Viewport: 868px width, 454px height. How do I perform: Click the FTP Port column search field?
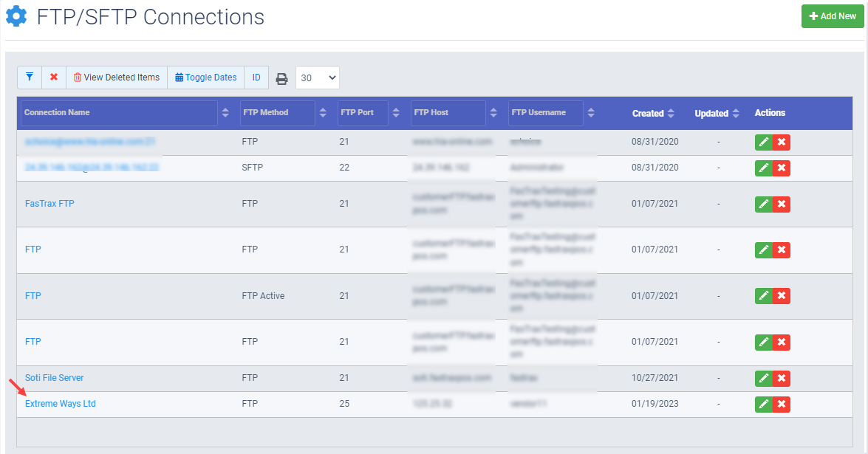(x=362, y=113)
